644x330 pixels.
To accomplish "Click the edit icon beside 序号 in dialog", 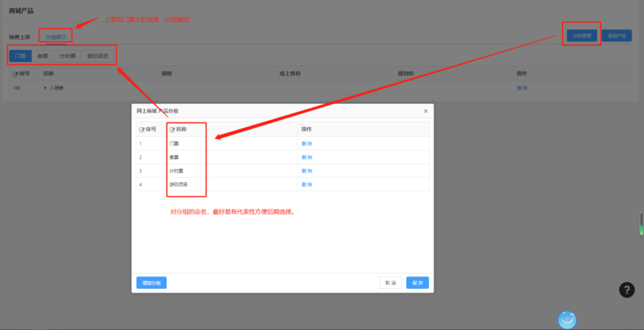I will pyautogui.click(x=142, y=130).
